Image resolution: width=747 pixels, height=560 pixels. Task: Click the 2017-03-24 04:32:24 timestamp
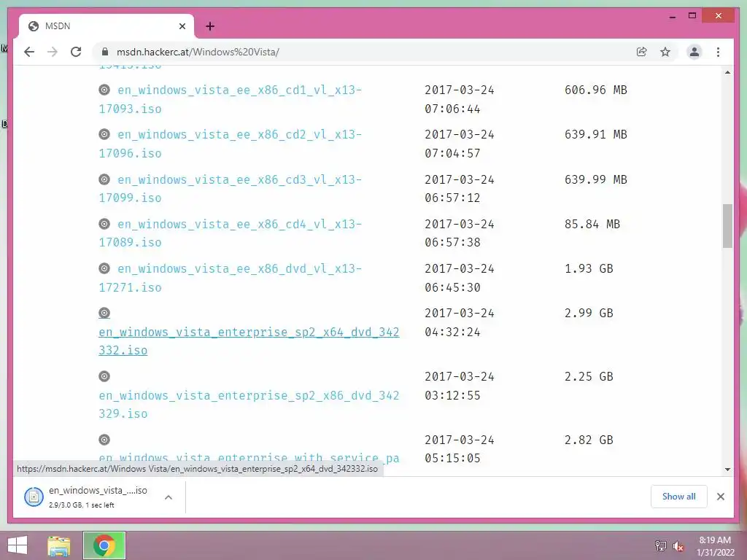pyautogui.click(x=460, y=322)
